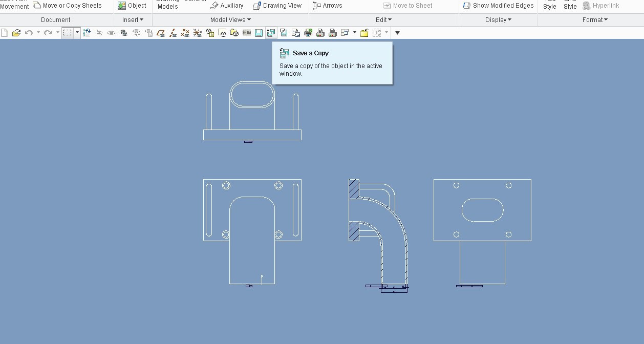Toggle datum plane display
Screen dimensions: 644x344
[161, 33]
